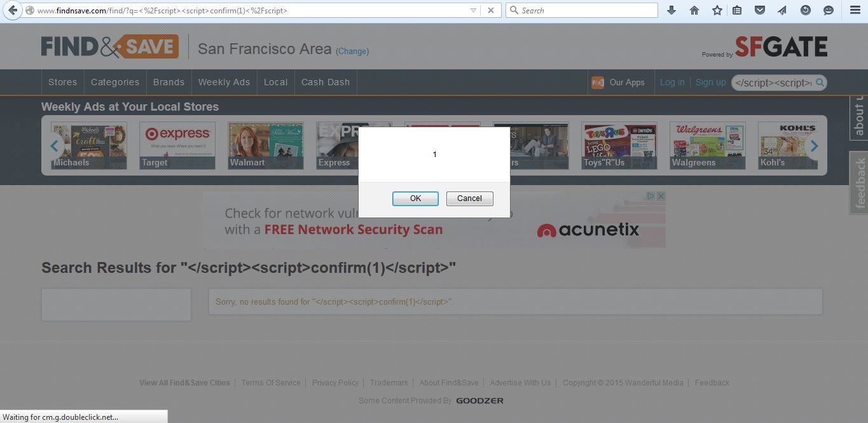Open the chat smiley icon in toolbar
The width and height of the screenshot is (868, 423).
pyautogui.click(x=828, y=10)
